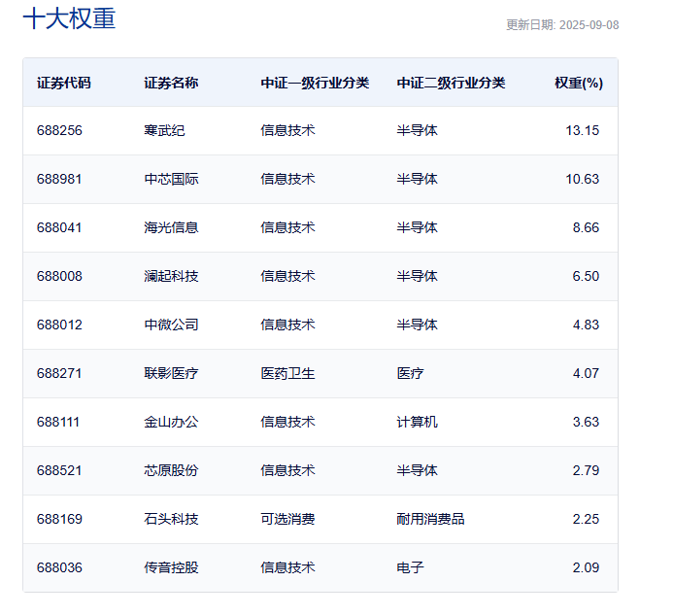Select security name 石头科技

click(x=171, y=519)
